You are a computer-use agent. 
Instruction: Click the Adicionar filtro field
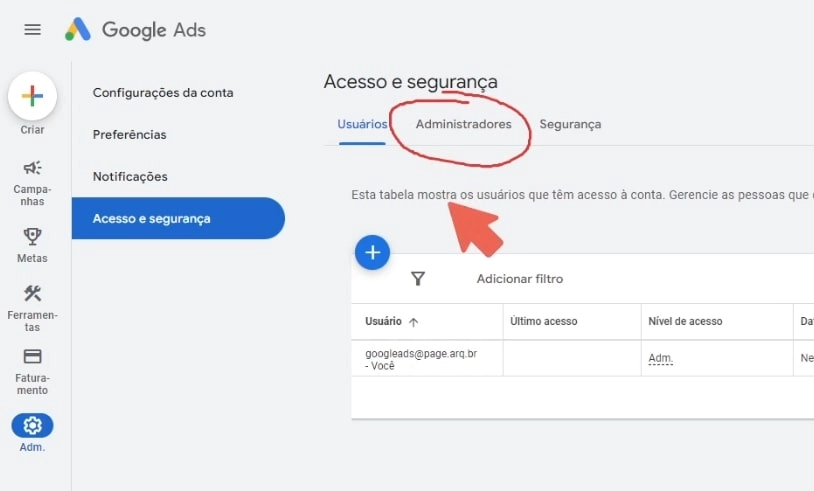click(519, 279)
